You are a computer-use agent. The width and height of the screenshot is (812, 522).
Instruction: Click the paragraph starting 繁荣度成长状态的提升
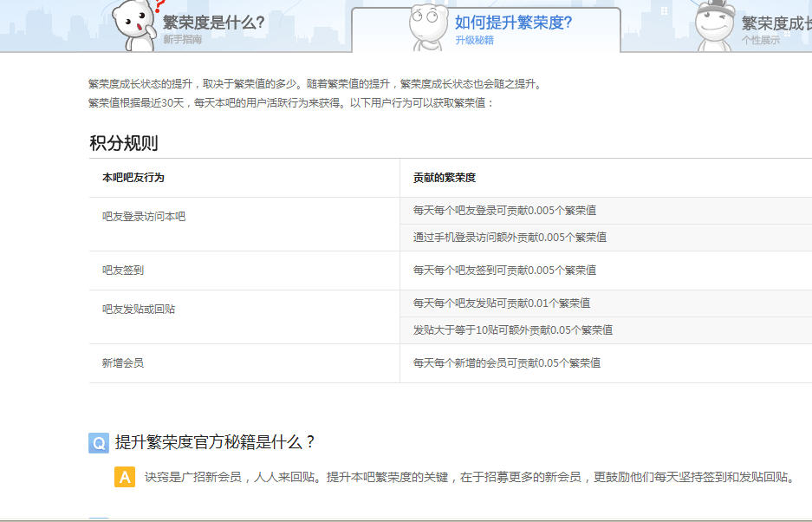coord(316,84)
